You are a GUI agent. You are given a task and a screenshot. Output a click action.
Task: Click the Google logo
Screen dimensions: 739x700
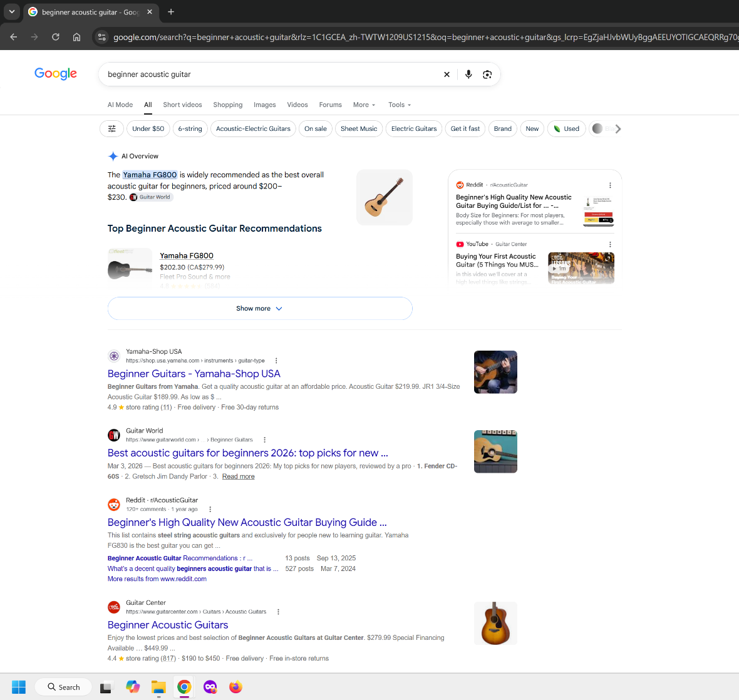(56, 73)
